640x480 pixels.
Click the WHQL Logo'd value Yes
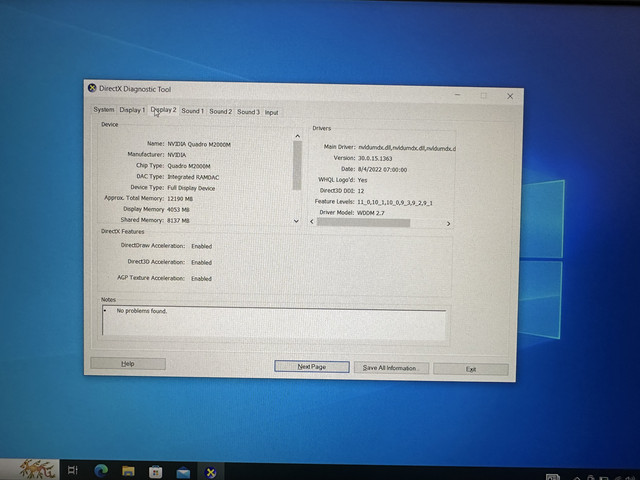coord(362,180)
